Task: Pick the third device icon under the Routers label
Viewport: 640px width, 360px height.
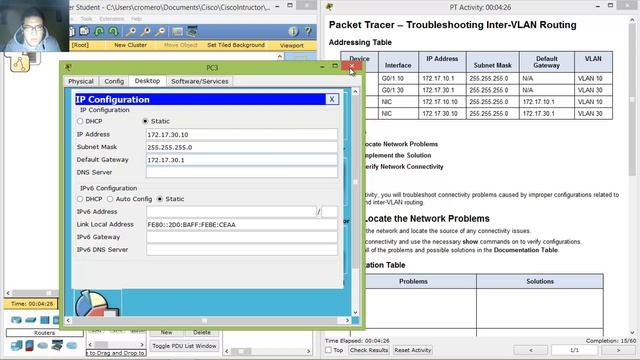Action: tap(42, 346)
